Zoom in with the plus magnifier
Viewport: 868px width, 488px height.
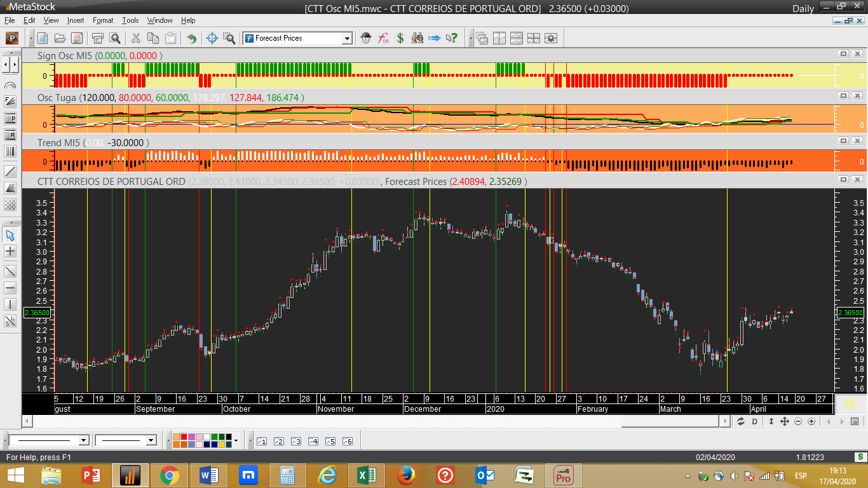tap(811, 421)
